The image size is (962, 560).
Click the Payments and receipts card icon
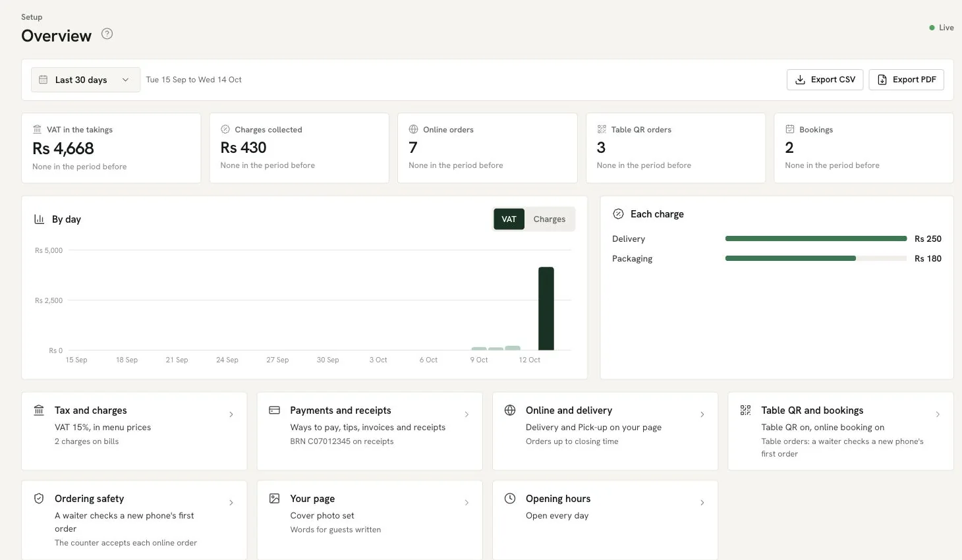coord(275,410)
